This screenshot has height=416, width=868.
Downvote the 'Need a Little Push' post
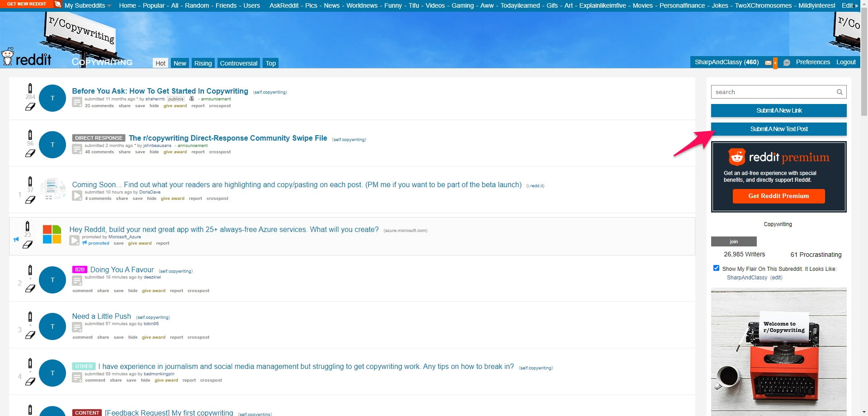(x=30, y=335)
